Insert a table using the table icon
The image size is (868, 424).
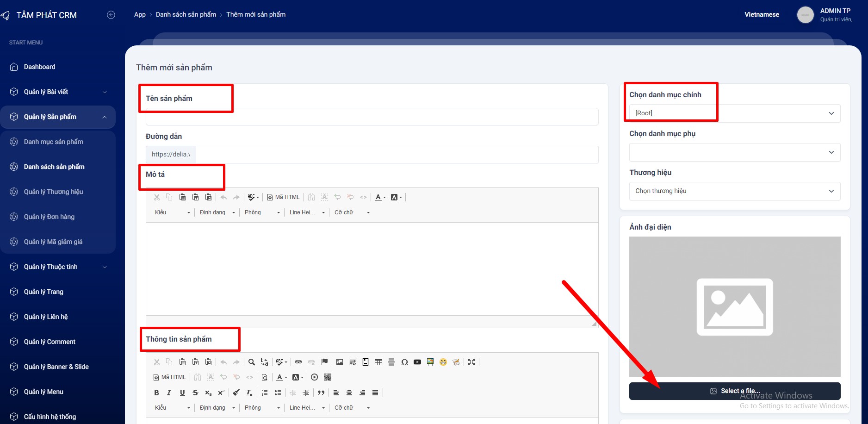[x=378, y=362]
